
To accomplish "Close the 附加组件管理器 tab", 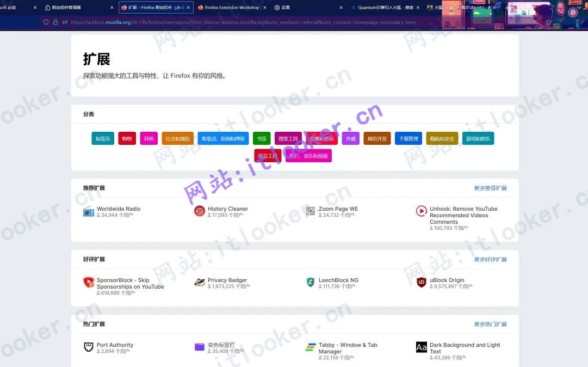I will [112, 8].
